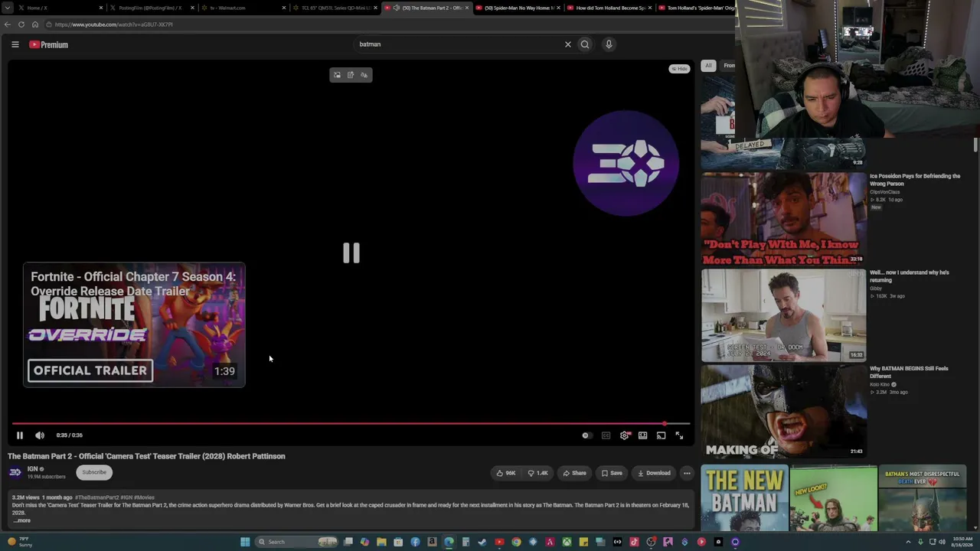The image size is (980, 551).
Task: Dislike the video
Action: [538, 473]
